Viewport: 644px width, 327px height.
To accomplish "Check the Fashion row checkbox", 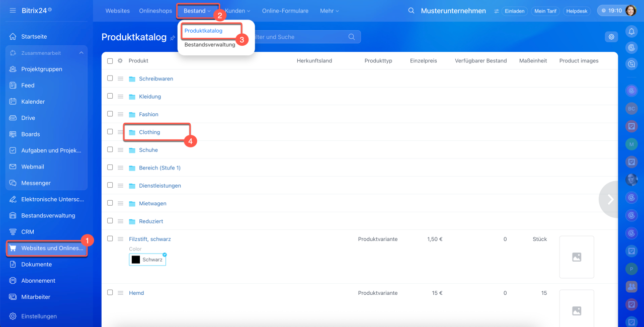I will (x=110, y=114).
